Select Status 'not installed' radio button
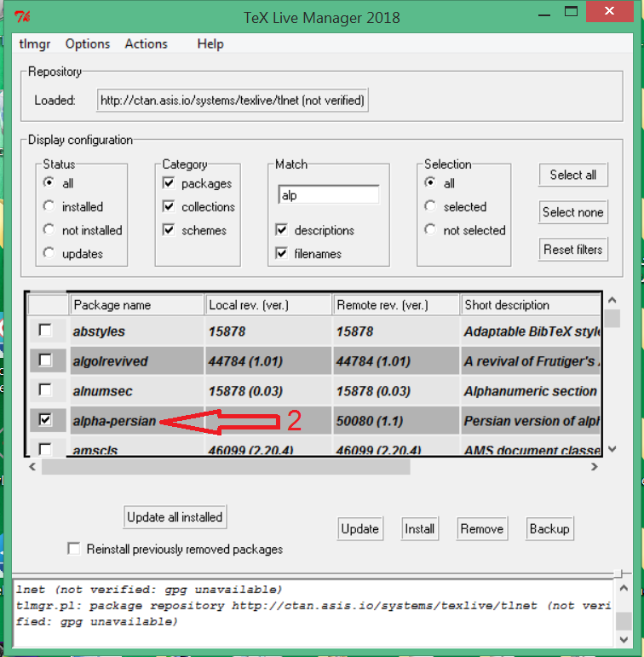644x657 pixels. pyautogui.click(x=49, y=229)
